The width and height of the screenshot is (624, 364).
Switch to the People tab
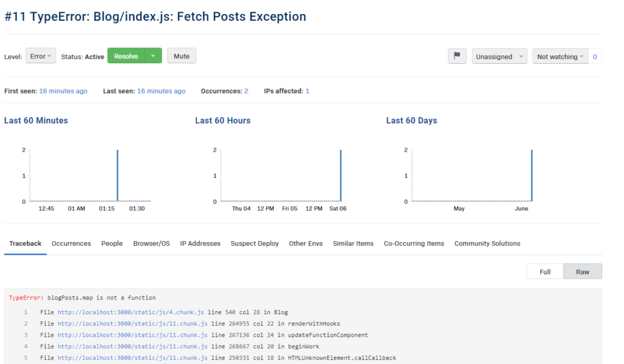(x=112, y=243)
